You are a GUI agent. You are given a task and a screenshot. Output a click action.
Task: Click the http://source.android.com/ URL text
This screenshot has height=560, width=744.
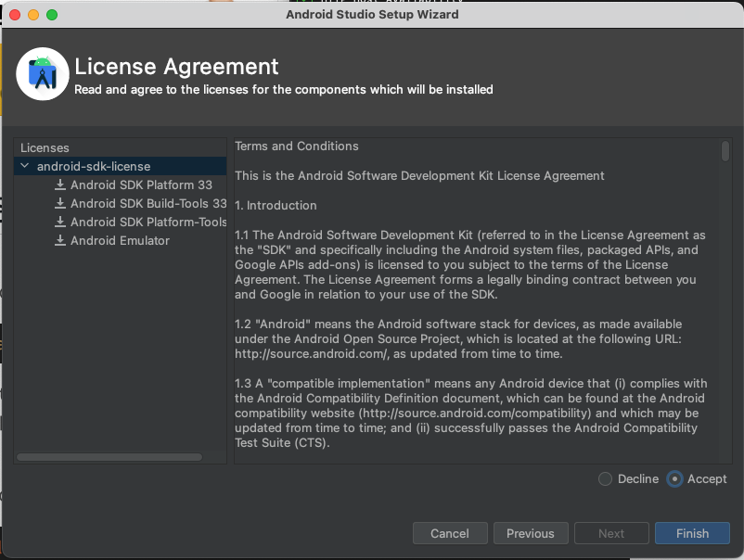coord(312,354)
